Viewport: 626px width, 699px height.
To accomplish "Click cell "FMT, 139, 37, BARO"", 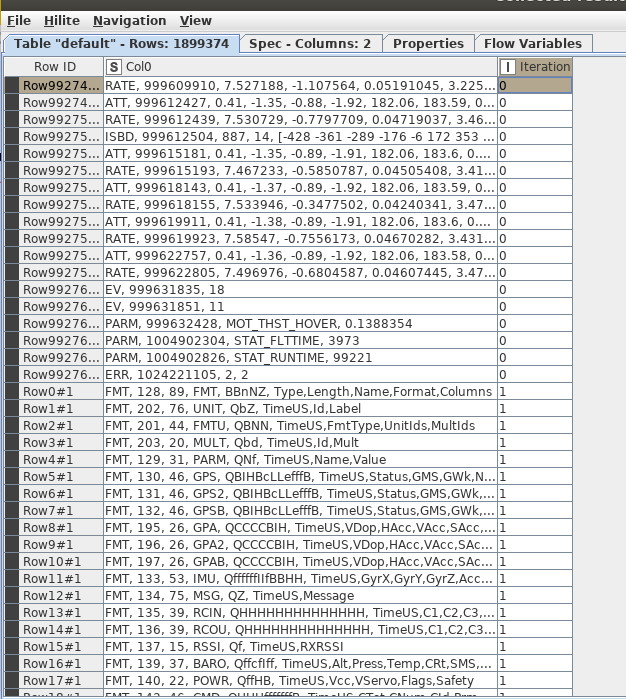I will point(301,663).
